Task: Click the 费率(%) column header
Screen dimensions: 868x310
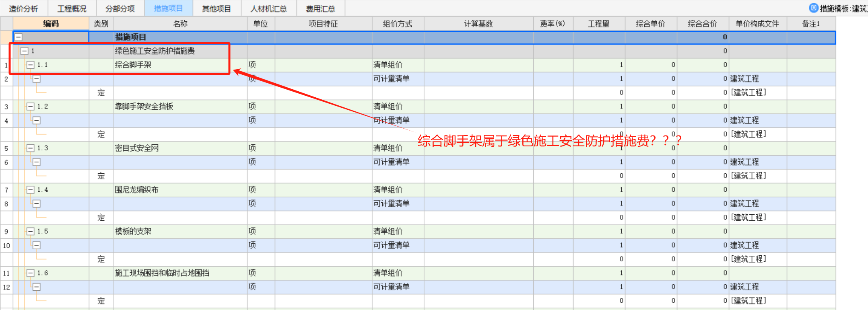Action: 553,24
